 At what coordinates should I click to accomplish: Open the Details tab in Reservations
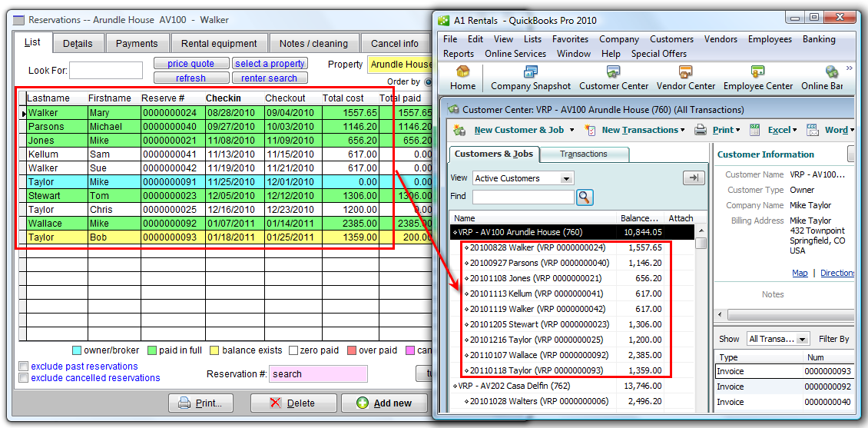[77, 43]
